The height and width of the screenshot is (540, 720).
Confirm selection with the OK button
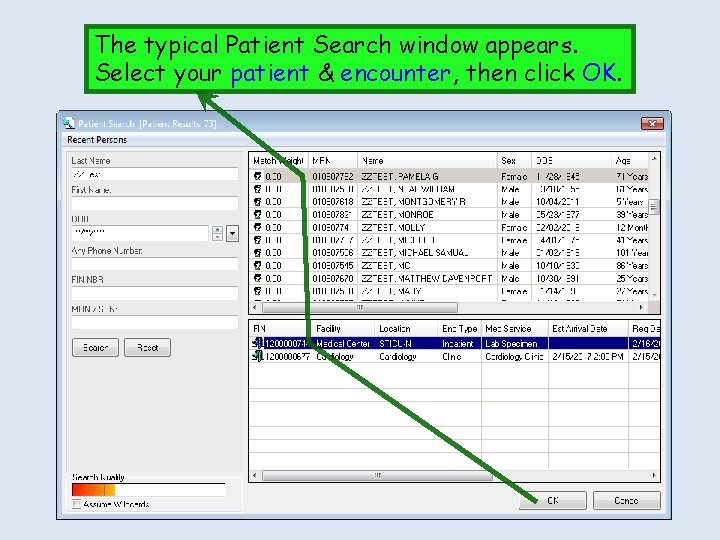(553, 501)
